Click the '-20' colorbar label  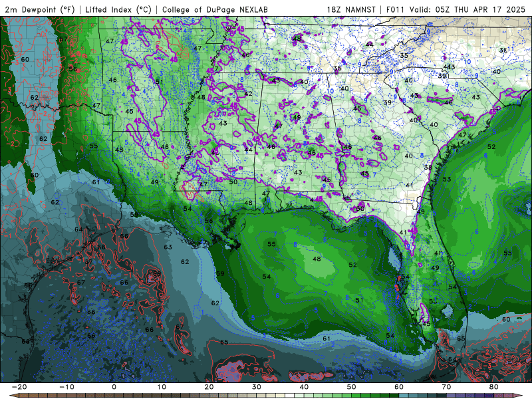19,387
